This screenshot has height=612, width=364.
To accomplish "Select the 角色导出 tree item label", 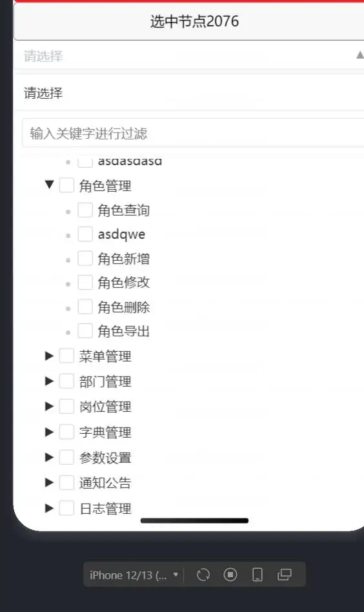I will click(x=124, y=331).
